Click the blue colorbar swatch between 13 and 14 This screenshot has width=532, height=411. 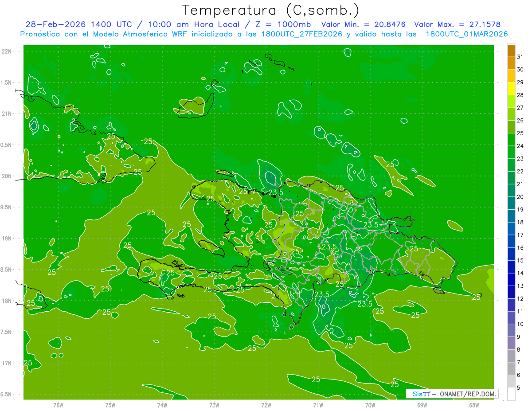(x=511, y=280)
